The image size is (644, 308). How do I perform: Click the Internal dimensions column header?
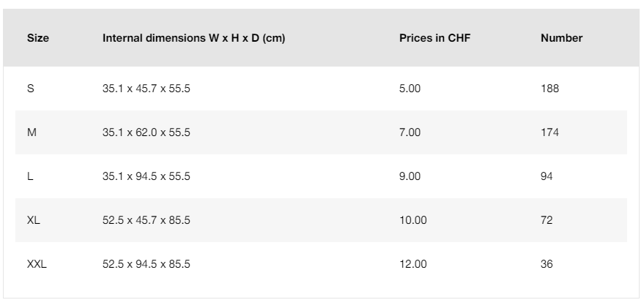pos(193,38)
